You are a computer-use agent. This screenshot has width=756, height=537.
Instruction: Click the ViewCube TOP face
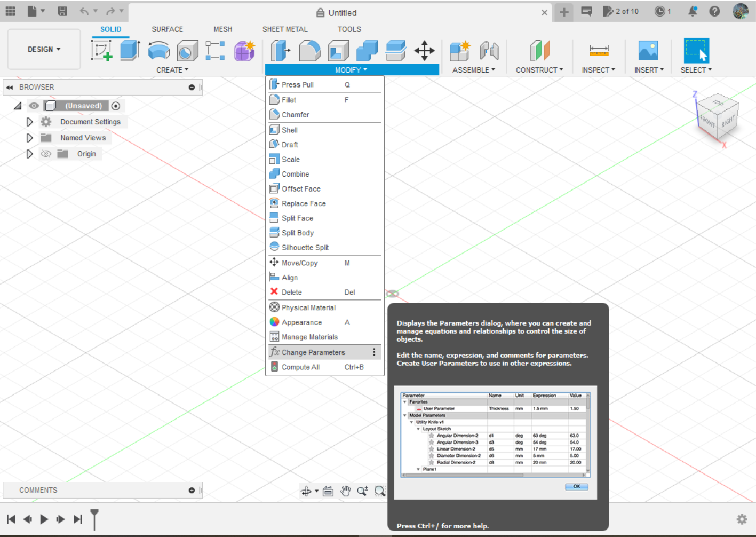click(718, 103)
